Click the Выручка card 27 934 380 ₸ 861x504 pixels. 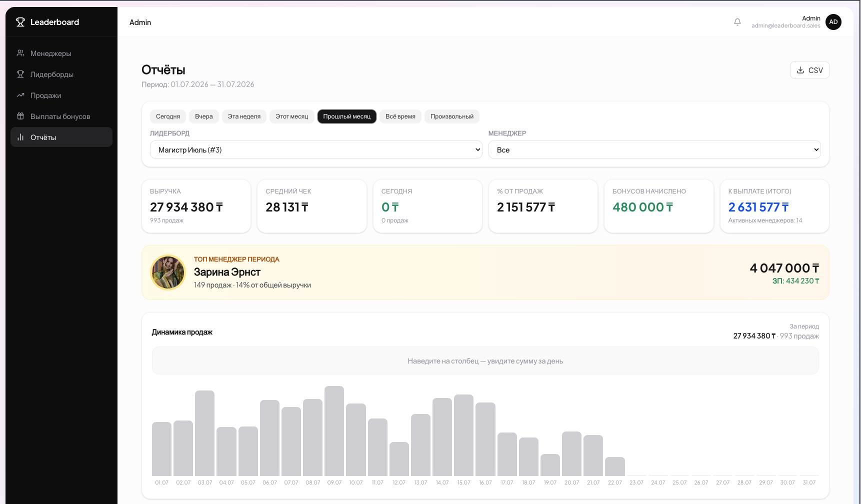coord(196,206)
